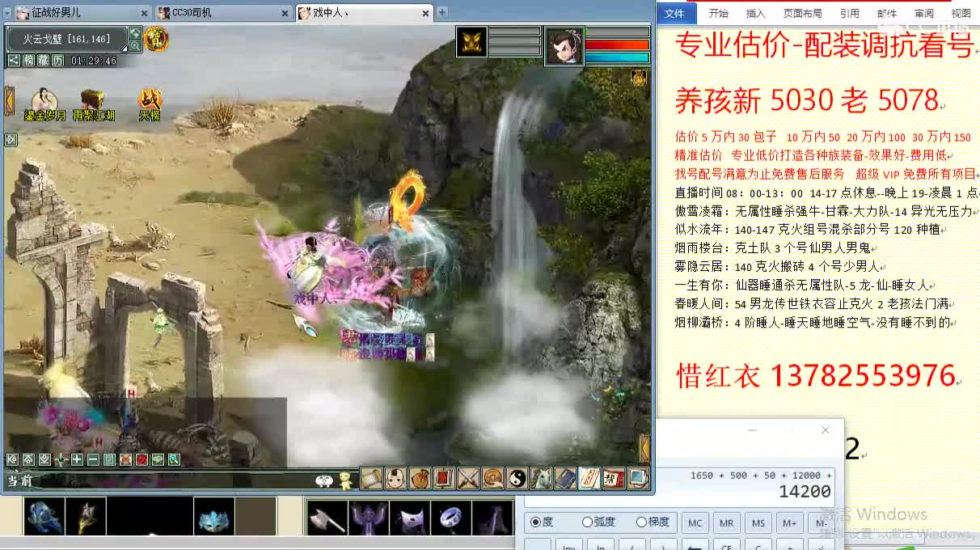Screen dimensions: 980x550
Task: Open the 历 calendar button
Action: click(x=58, y=61)
